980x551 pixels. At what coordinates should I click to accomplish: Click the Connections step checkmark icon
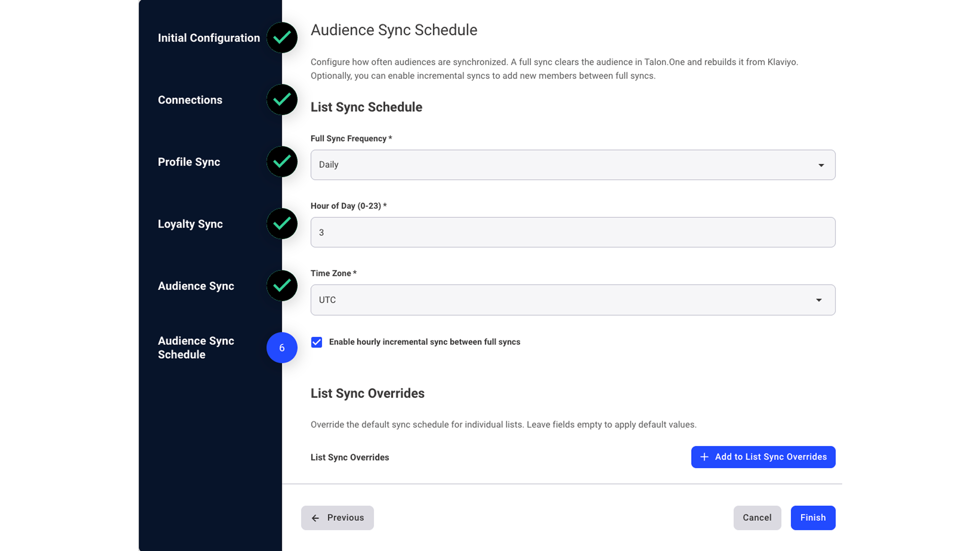[x=282, y=99]
